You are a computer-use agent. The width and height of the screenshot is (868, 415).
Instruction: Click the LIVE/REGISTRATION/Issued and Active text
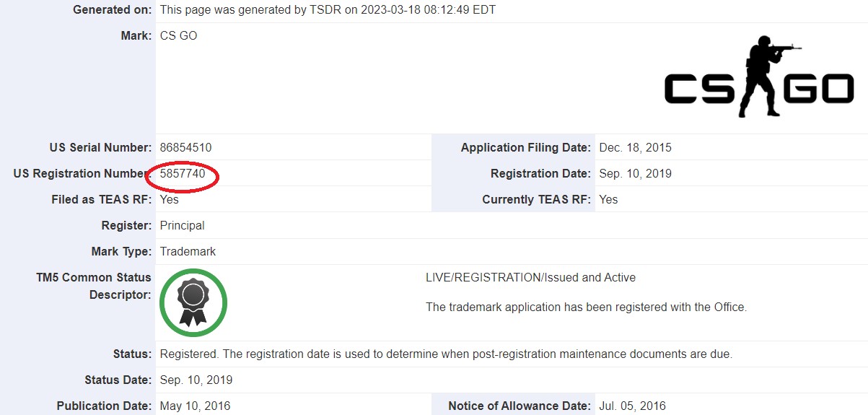click(530, 278)
